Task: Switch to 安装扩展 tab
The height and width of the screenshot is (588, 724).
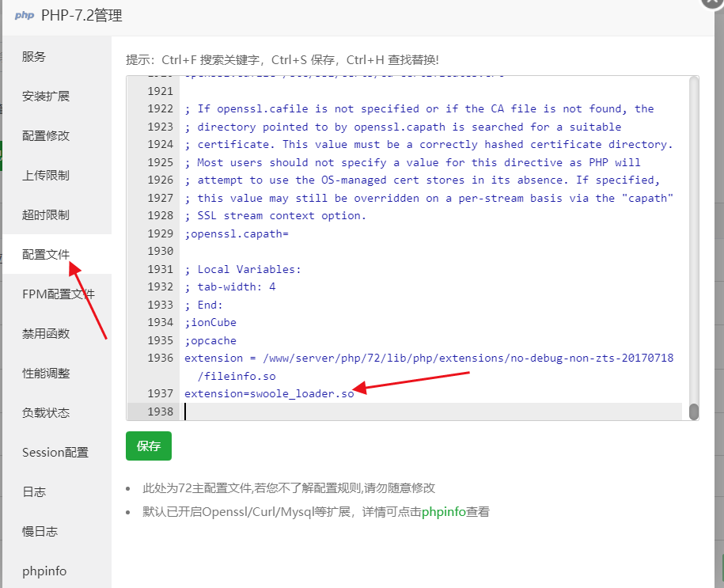Action: point(46,97)
